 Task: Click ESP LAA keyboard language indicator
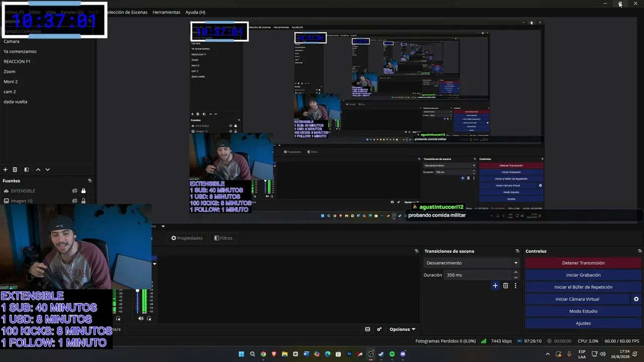coord(582,354)
